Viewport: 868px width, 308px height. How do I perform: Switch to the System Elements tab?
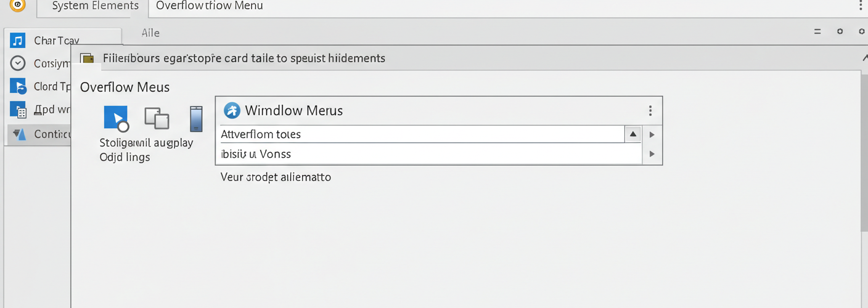[x=95, y=6]
